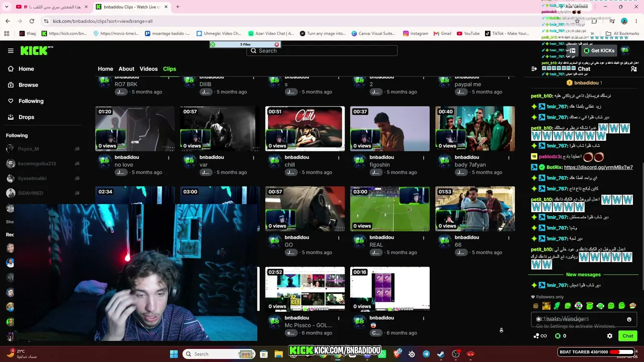Open options menu for 'REAL' clip

424,237
